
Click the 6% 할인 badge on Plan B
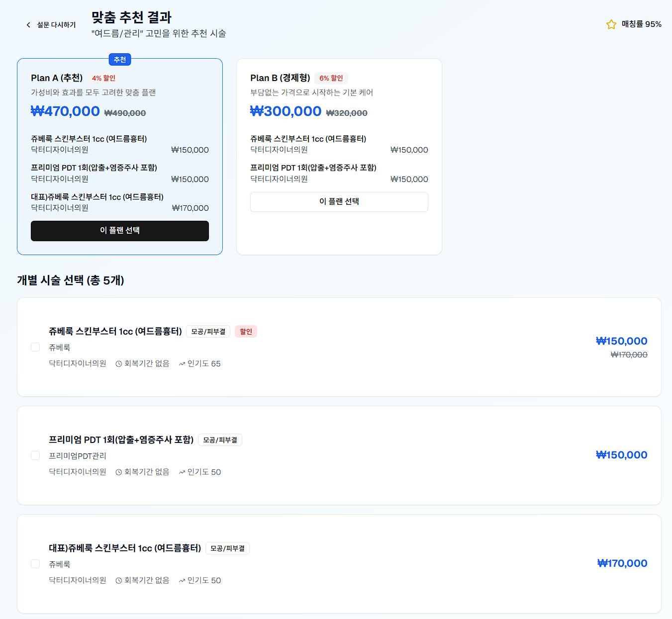[x=331, y=78]
